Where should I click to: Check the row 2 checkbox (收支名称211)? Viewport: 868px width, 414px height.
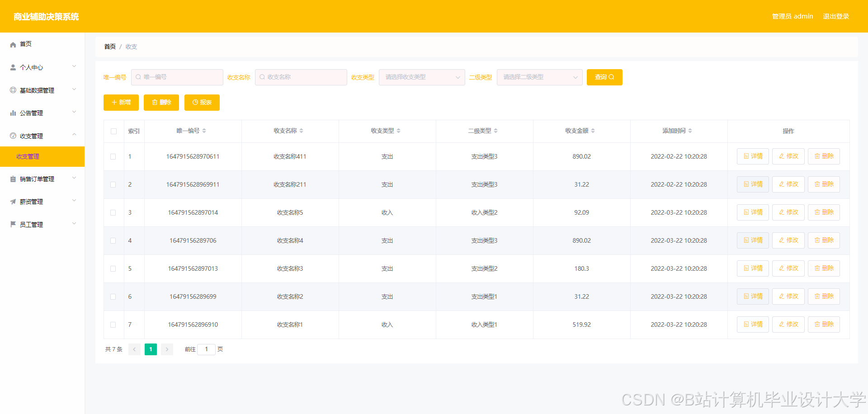pos(113,184)
